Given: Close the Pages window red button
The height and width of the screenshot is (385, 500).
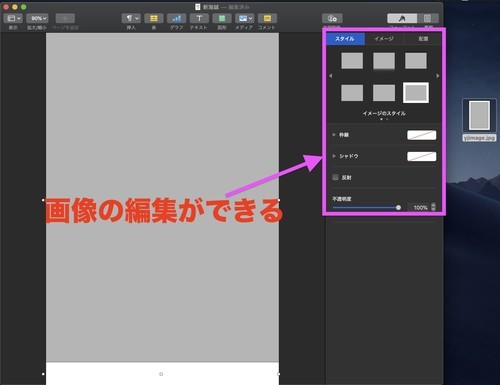Looking at the screenshot, I should coord(6,7).
